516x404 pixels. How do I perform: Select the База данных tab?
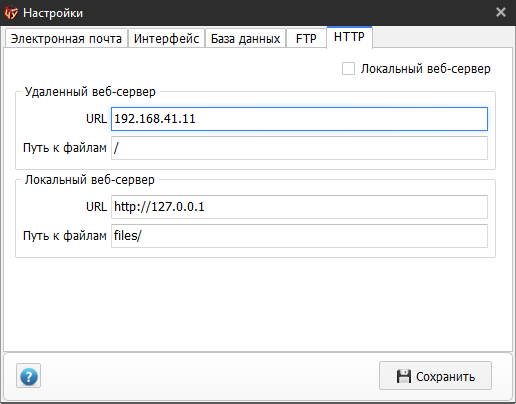[x=245, y=39]
